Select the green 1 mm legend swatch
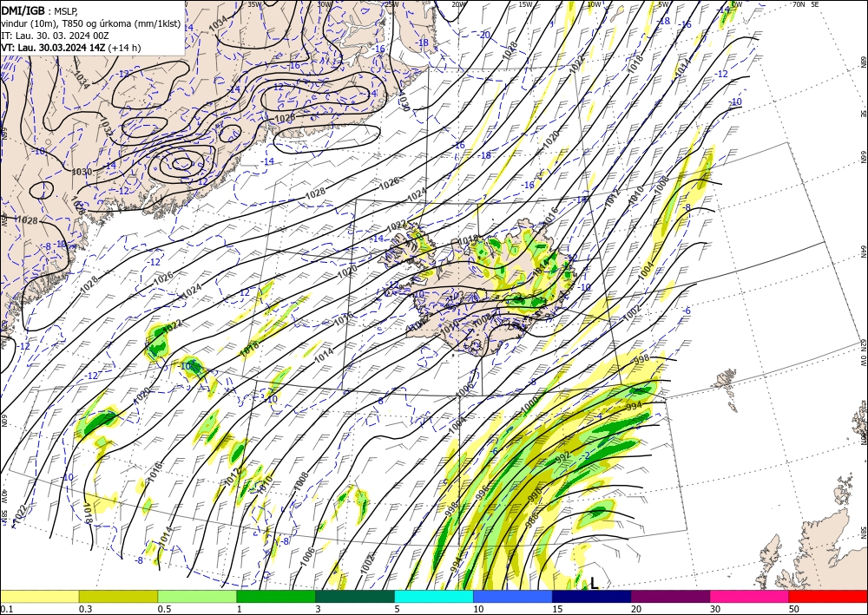The width and height of the screenshot is (868, 615). (x=276, y=596)
